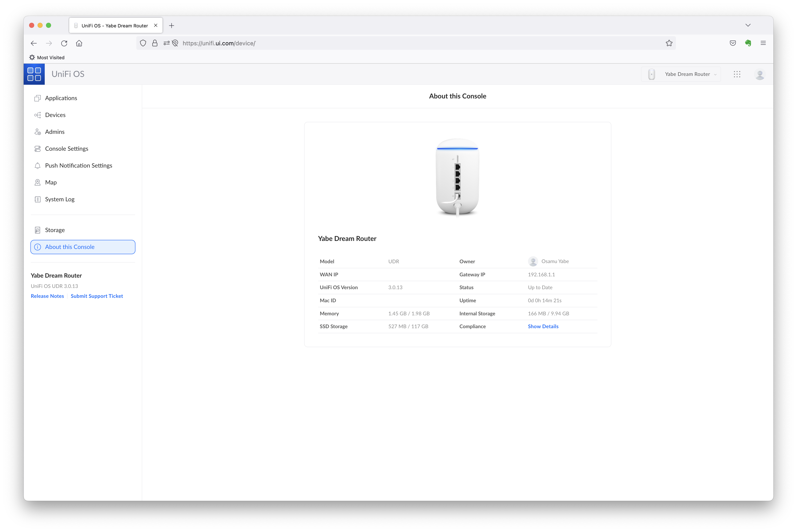Screen dimensions: 797x532
Task: Open the user profile avatar menu
Action: coord(760,74)
